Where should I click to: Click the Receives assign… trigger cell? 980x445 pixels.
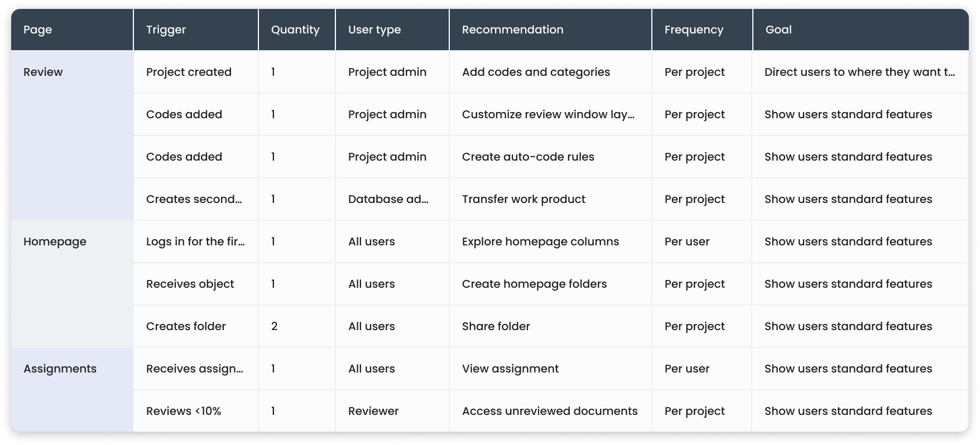point(195,369)
